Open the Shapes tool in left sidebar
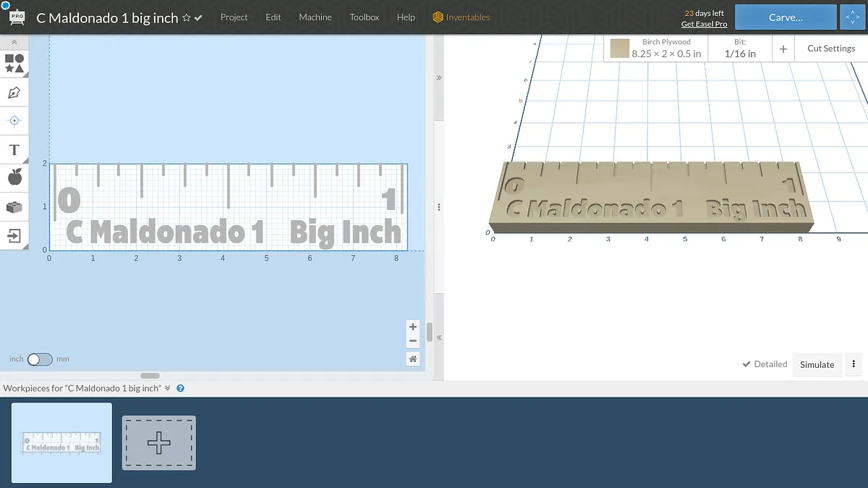868x488 pixels. 14,64
